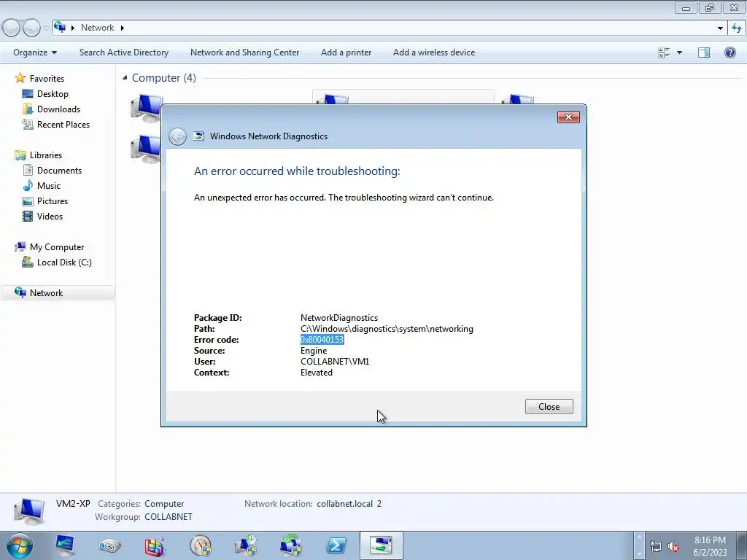This screenshot has width=747, height=560.
Task: Open Network and Sharing Center
Action: click(x=245, y=52)
